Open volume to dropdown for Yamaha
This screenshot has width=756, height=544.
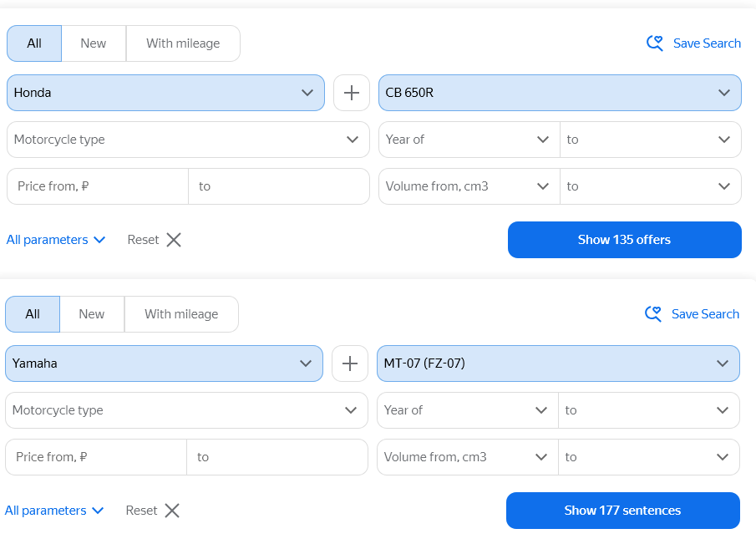tap(649, 457)
